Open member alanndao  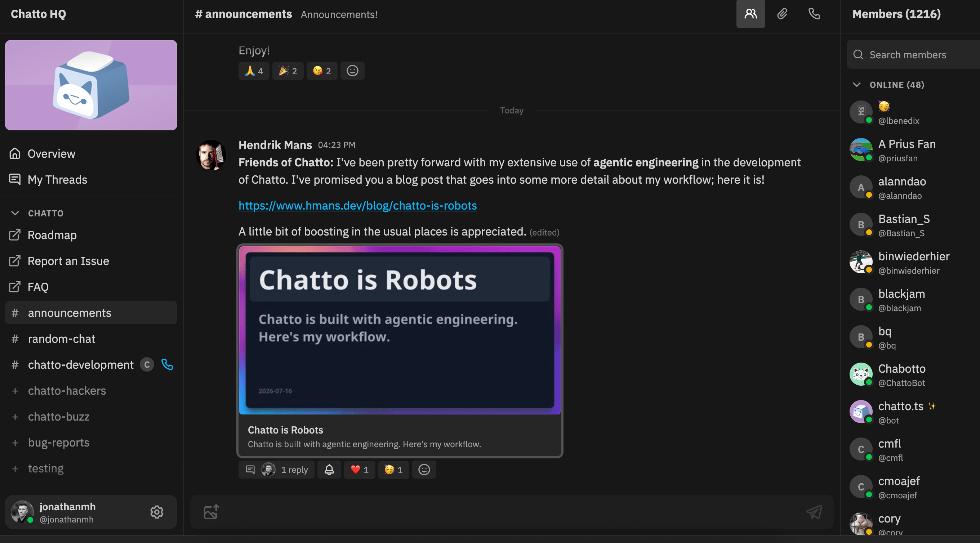[x=913, y=188]
